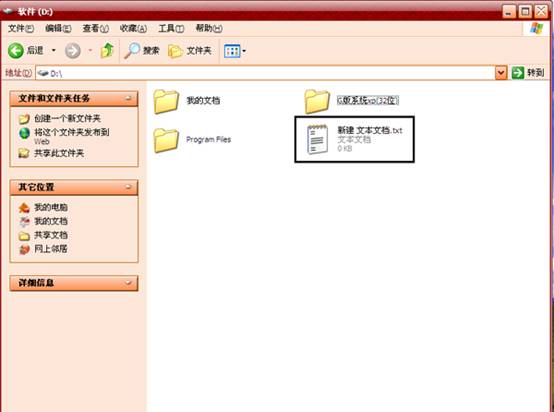Click the green Go (转到) button
Viewport: 554px width, 412px height.
(528, 73)
